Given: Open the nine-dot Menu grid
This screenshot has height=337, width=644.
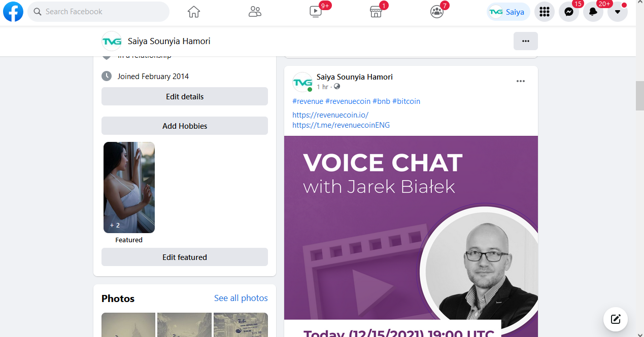Looking at the screenshot, I should point(545,12).
